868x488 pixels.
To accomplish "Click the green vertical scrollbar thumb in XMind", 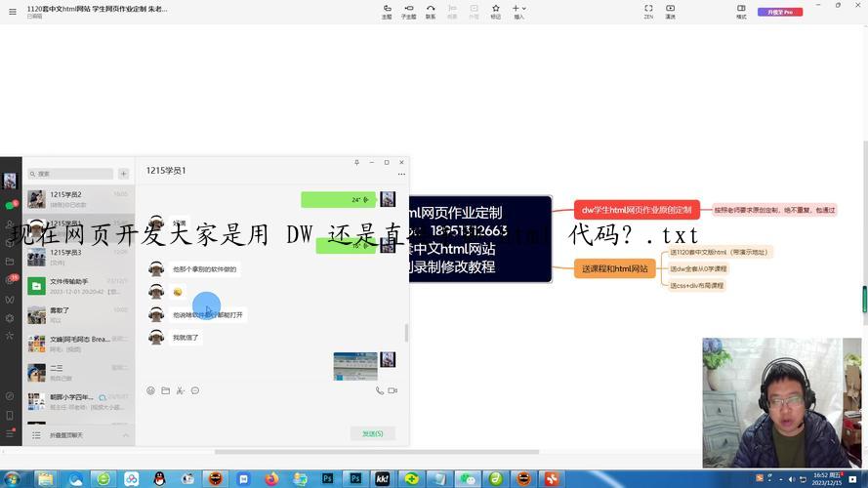I will (x=864, y=299).
